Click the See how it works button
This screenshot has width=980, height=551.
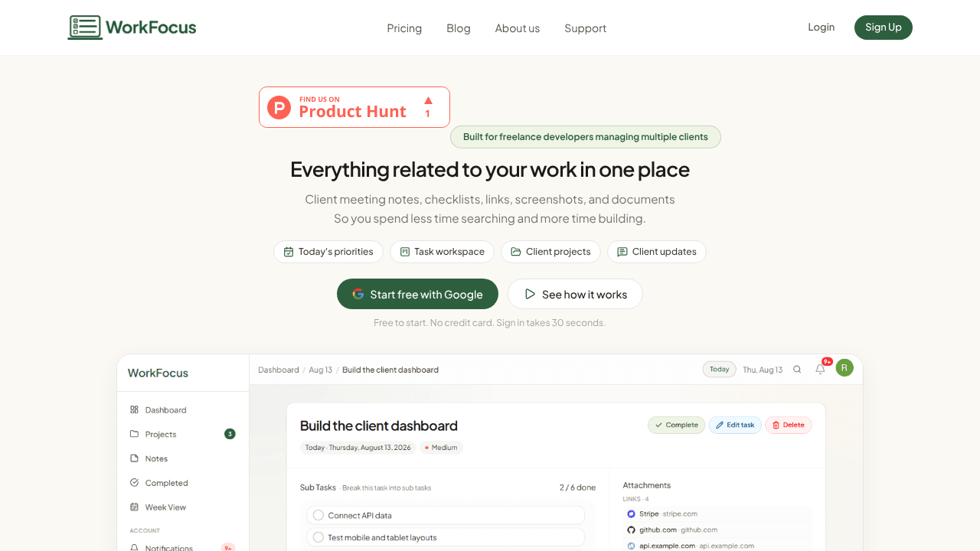pos(575,294)
